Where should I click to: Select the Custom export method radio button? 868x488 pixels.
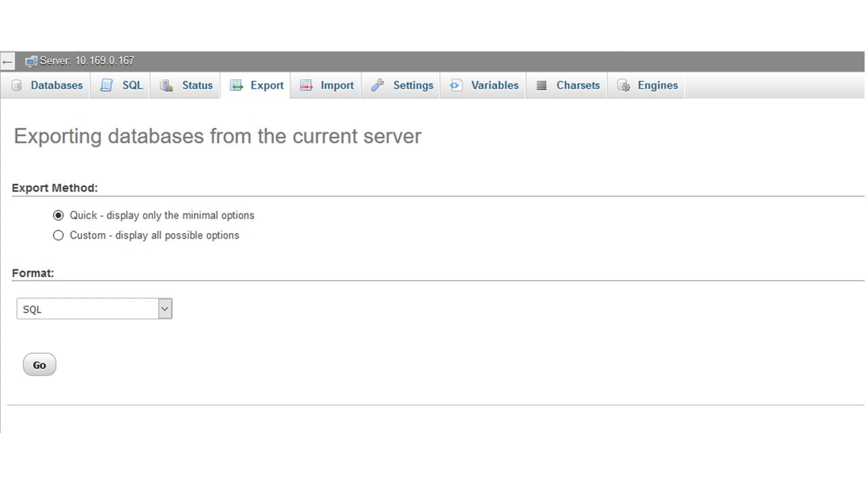pyautogui.click(x=58, y=235)
